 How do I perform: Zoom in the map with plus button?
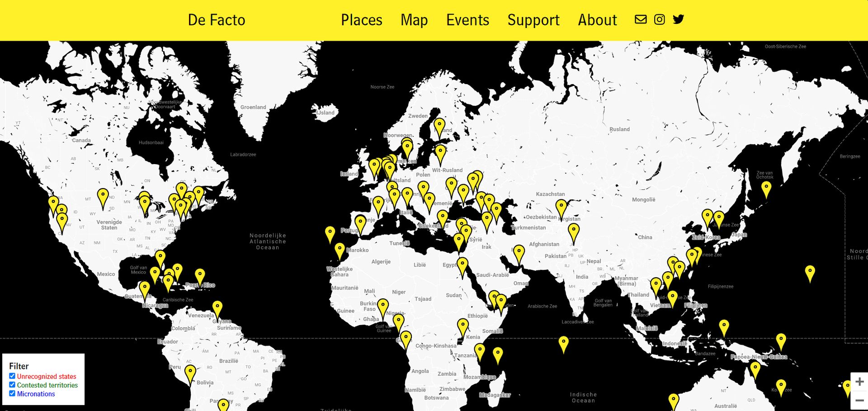pyautogui.click(x=859, y=382)
